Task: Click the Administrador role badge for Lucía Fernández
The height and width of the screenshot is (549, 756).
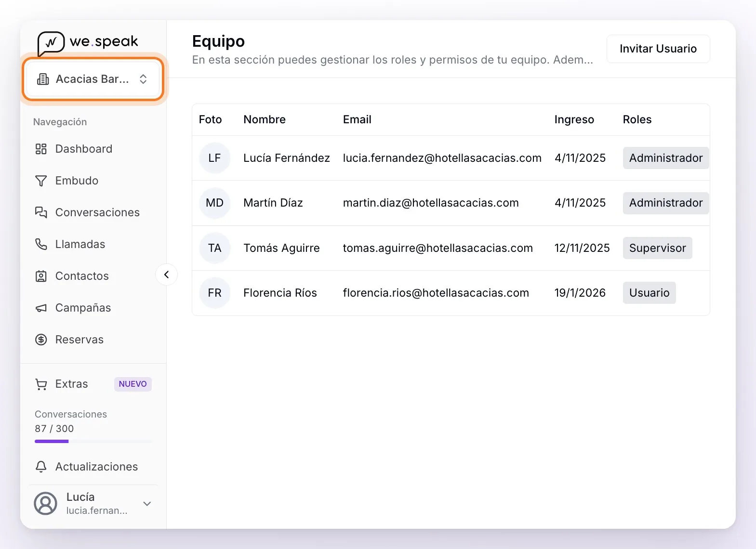Action: tap(666, 158)
